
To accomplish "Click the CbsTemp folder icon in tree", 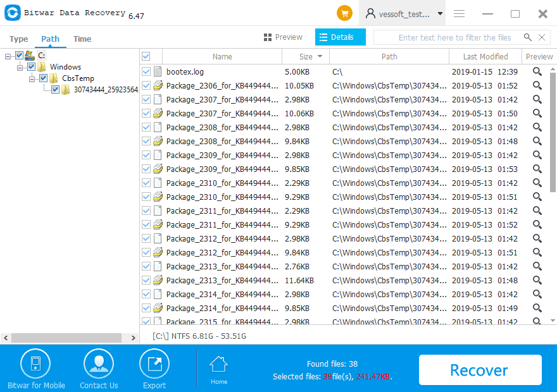I will click(54, 78).
